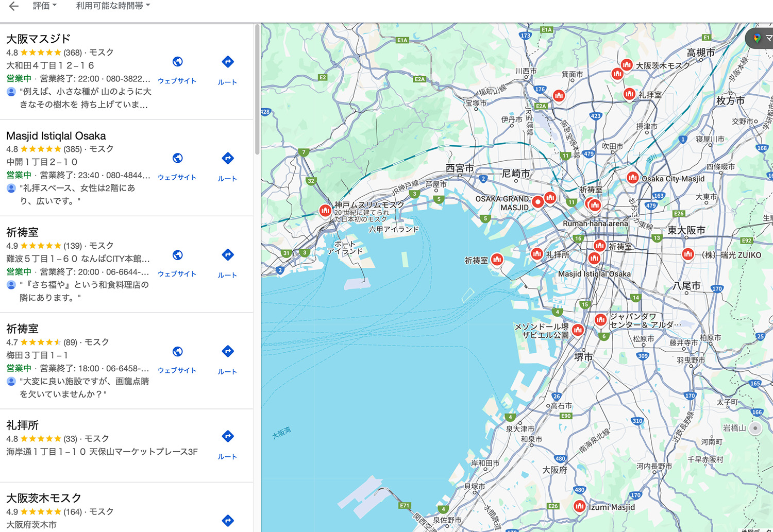Open 祈祷室 listing with 89 reviews
773x532 pixels.
click(x=22, y=329)
